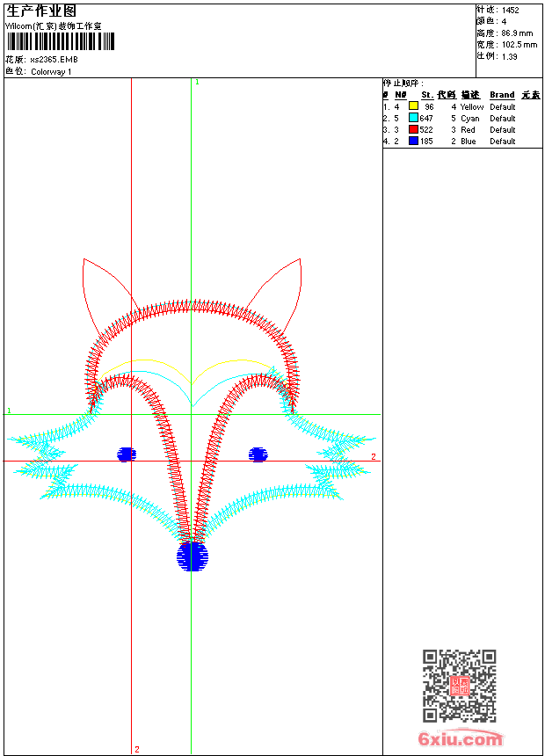
Task: Click the St. column header
Action: click(x=427, y=95)
